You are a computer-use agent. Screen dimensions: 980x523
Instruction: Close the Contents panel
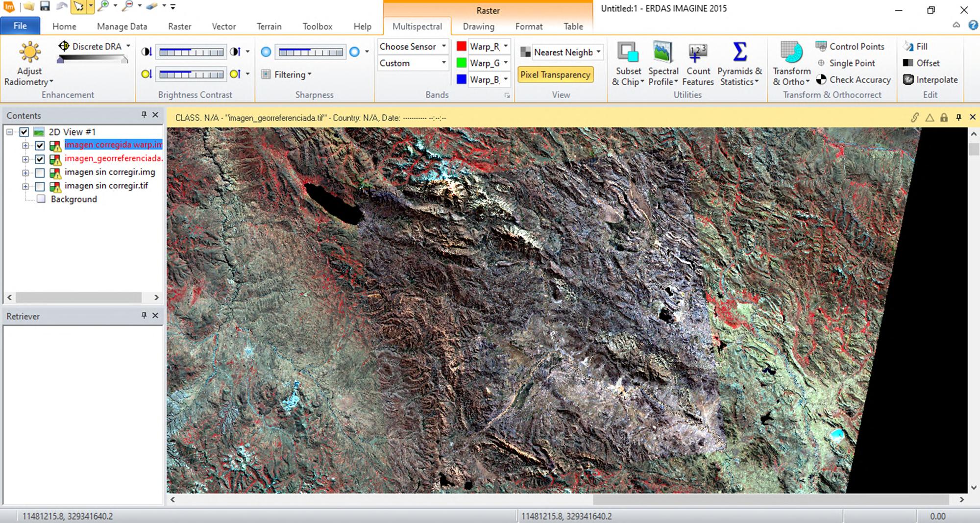coord(155,115)
